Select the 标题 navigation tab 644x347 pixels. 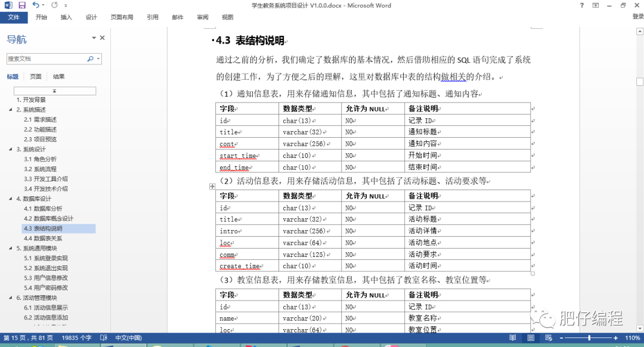click(x=13, y=76)
